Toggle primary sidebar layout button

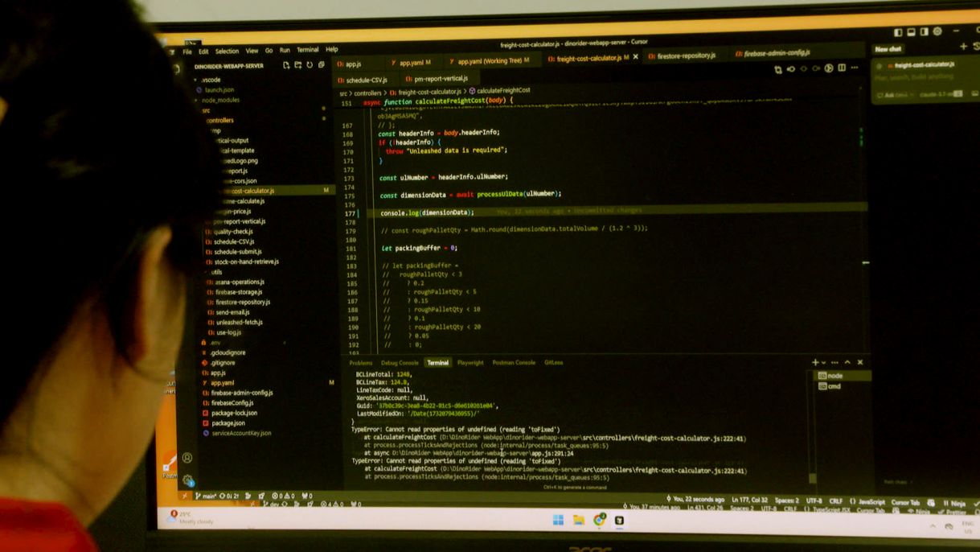pos(898,32)
